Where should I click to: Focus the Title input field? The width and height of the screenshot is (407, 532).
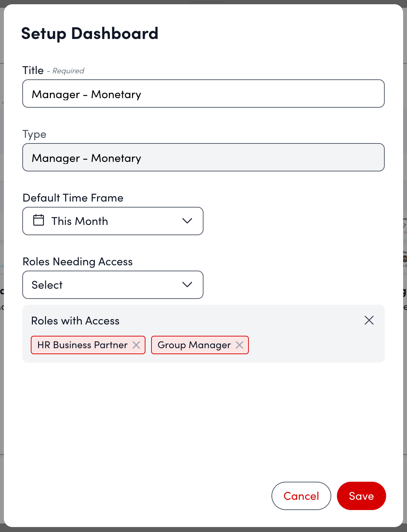pos(203,94)
